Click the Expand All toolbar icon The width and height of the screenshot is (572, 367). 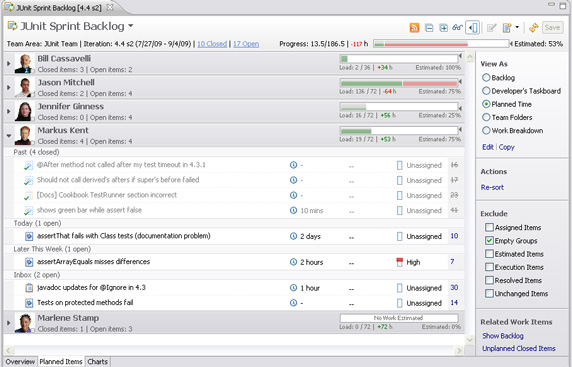coord(443,28)
